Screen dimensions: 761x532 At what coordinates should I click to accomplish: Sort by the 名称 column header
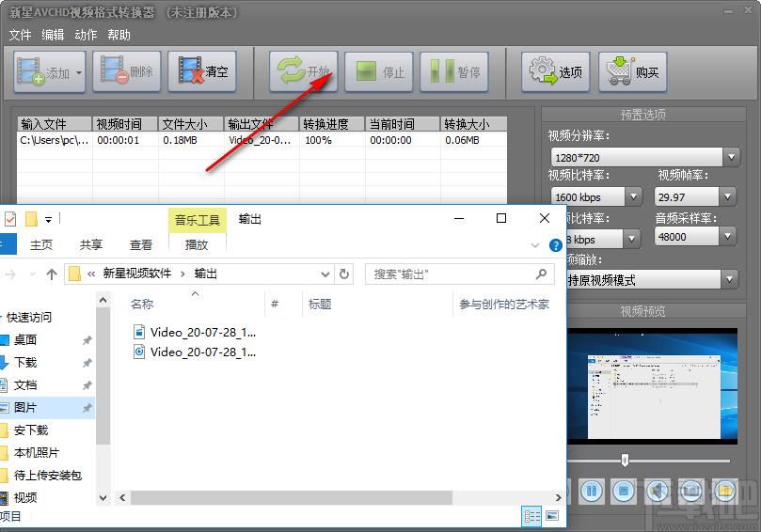pos(142,305)
